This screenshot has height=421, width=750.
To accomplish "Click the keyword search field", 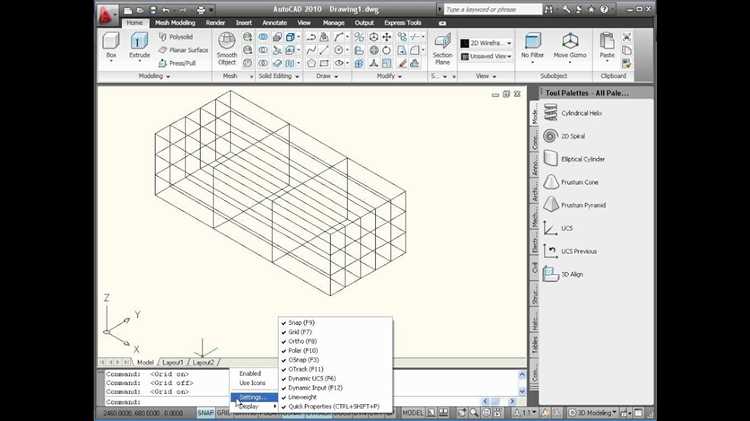I will tap(493, 10).
